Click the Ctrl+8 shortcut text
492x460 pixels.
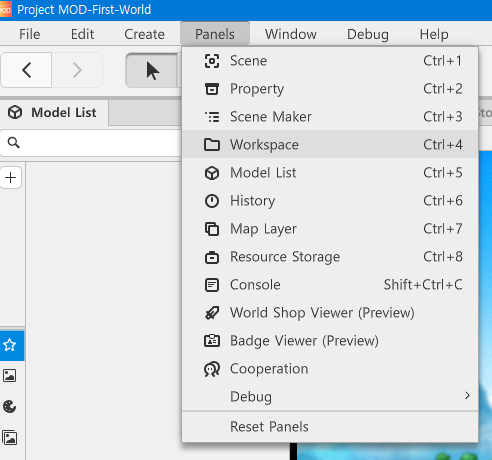tap(443, 257)
